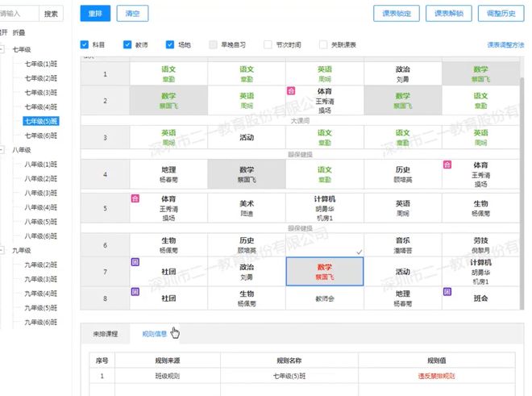Select 八年级(4)班 in the tree
Image resolution: width=532 pixels, height=396 pixels.
[x=41, y=207]
